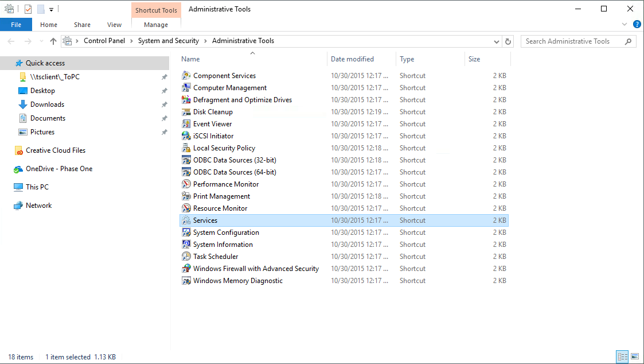Viewport: 644px width, 364px height.
Task: Select the Services gear icon
Action: click(186, 220)
